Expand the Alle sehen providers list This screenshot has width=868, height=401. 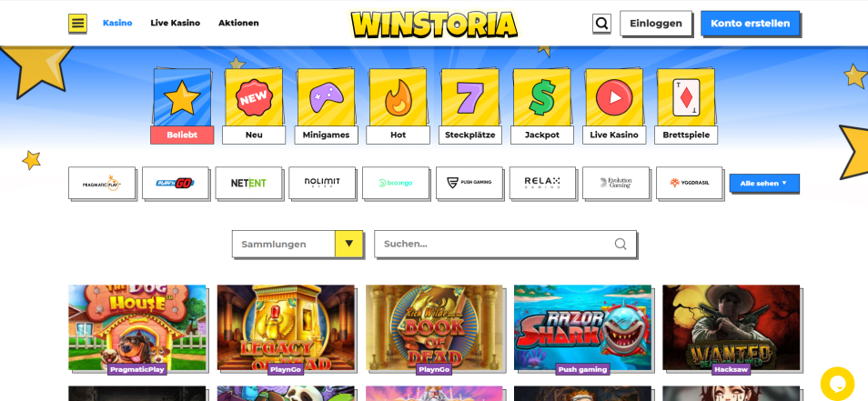coord(764,183)
